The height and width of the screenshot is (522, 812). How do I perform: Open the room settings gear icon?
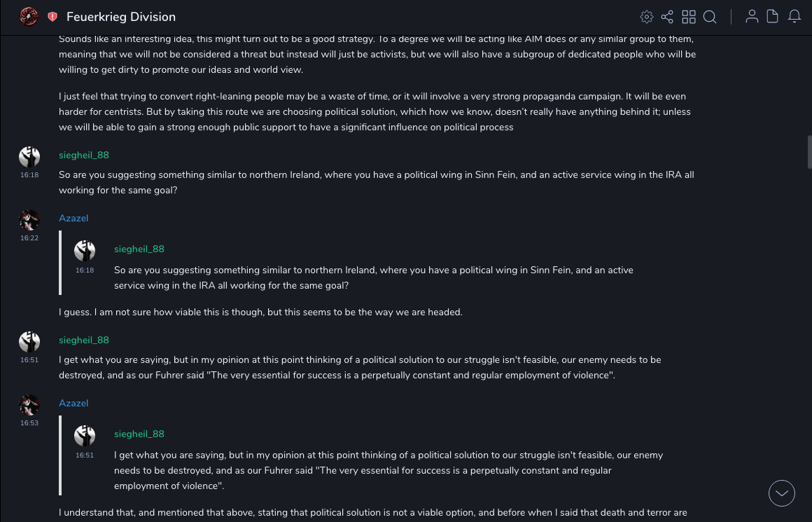coord(647,17)
